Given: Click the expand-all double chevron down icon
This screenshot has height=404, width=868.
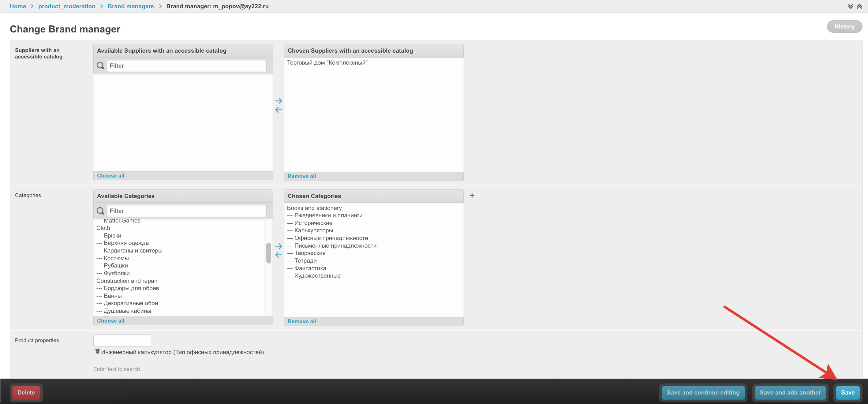Looking at the screenshot, I should pyautogui.click(x=850, y=6).
